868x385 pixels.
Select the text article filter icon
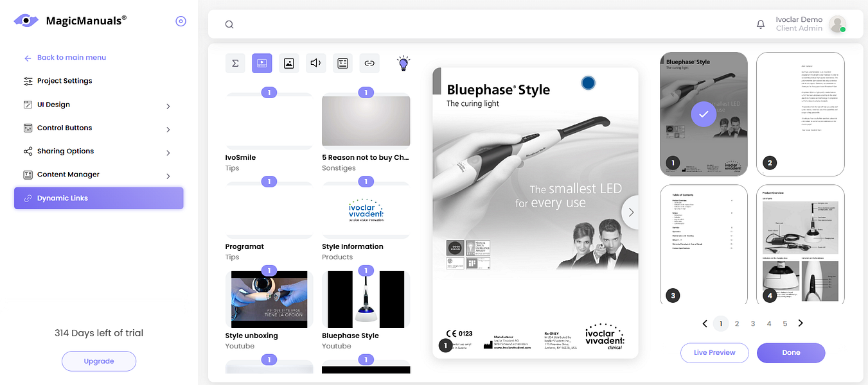click(342, 63)
